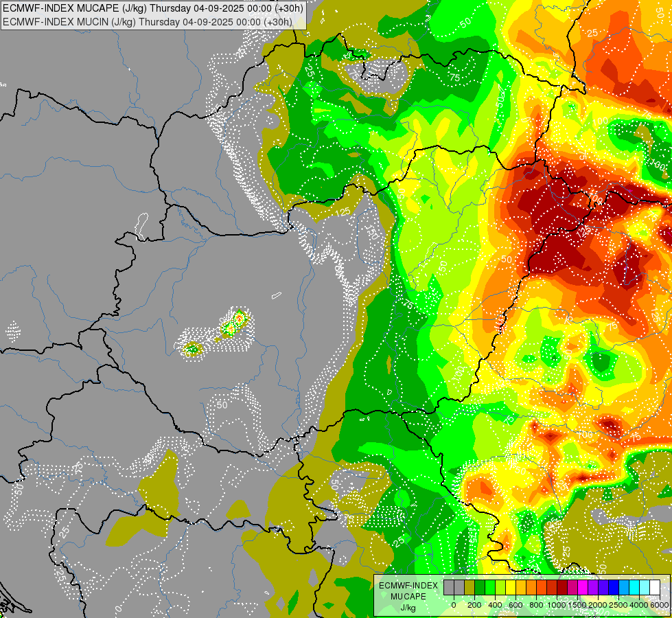
Task: Click the pure yellow legend swatch
Action: (x=511, y=587)
